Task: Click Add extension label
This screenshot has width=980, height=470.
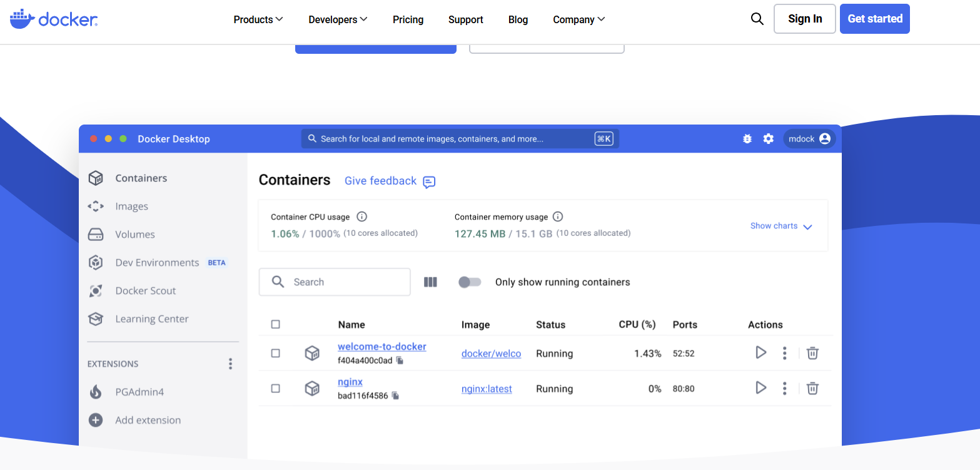Action: (x=148, y=420)
